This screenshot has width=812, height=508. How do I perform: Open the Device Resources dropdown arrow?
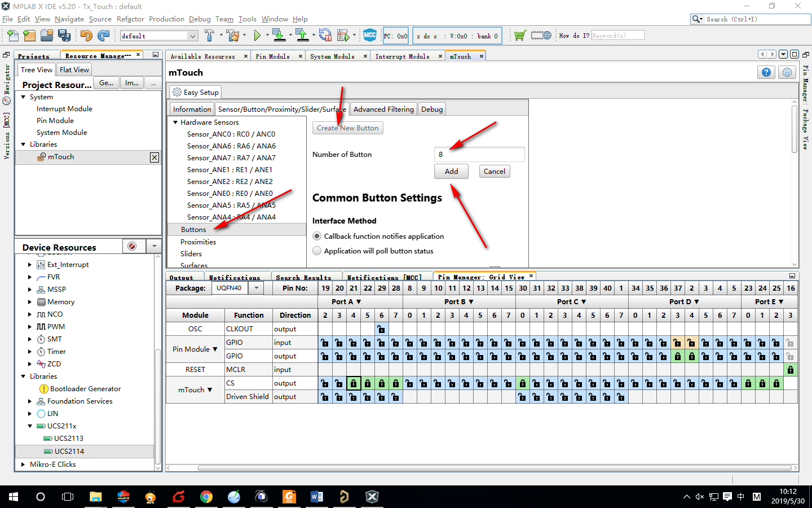[154, 247]
